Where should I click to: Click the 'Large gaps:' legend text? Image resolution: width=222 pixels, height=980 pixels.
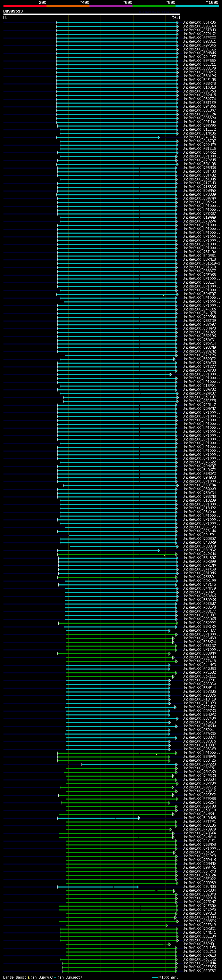click(15, 977)
